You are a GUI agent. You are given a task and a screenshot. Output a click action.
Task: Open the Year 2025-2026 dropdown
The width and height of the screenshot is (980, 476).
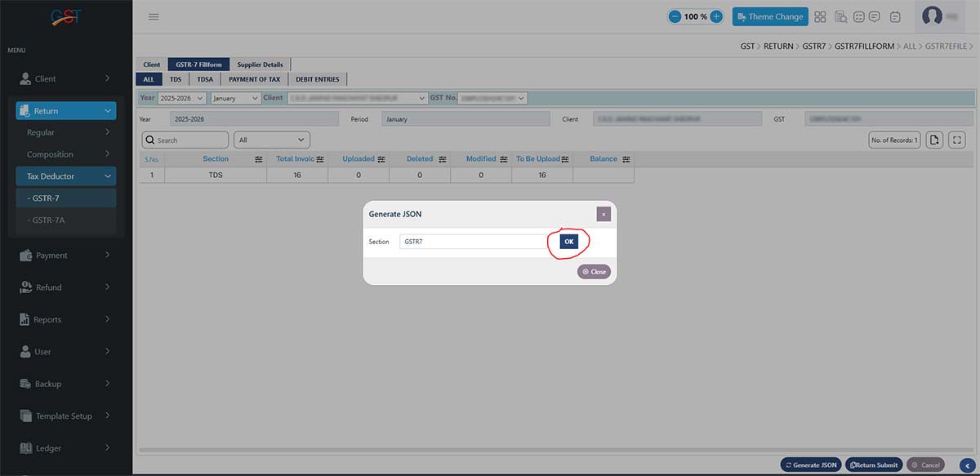tap(181, 98)
